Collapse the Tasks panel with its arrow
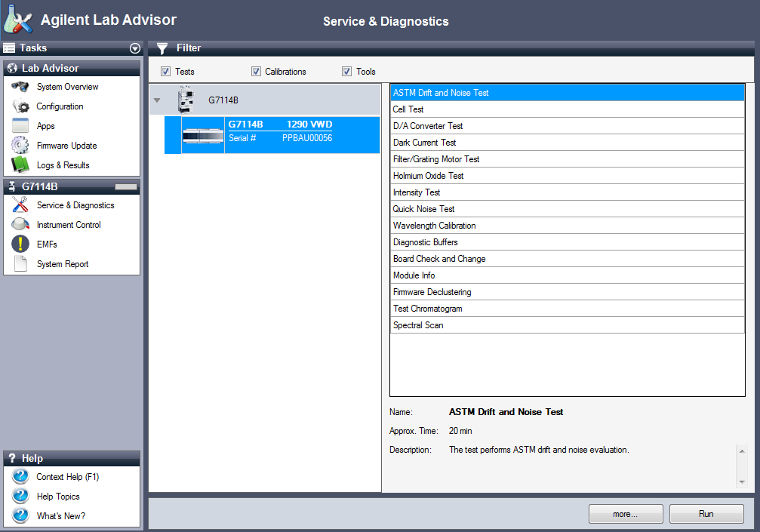This screenshot has height=532, width=760. click(135, 48)
